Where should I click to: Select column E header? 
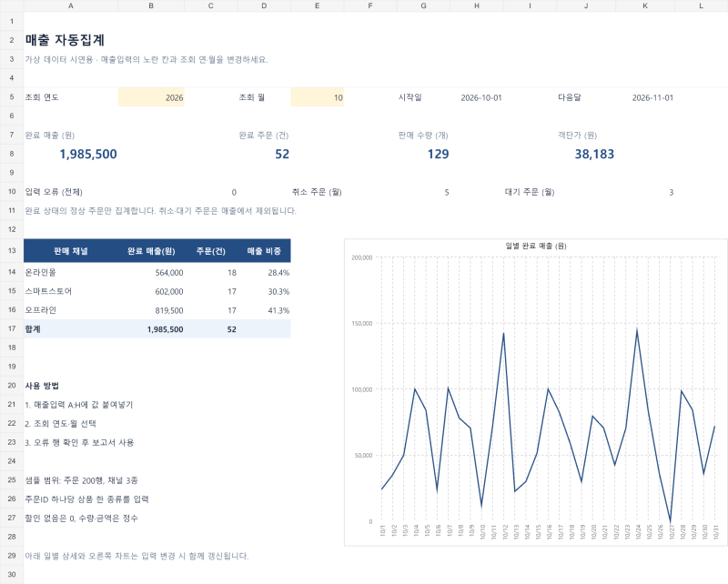(x=317, y=5)
